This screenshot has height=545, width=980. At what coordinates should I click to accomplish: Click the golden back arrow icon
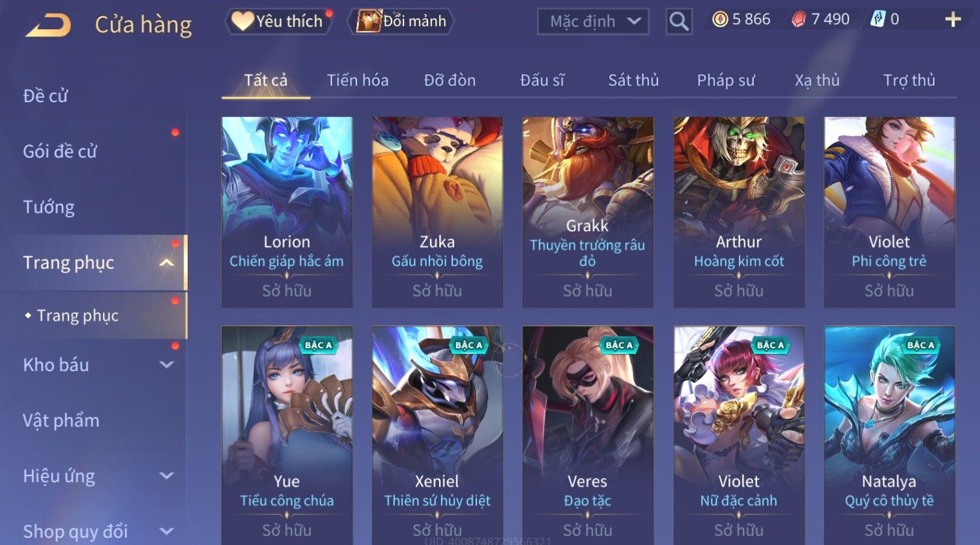49,25
